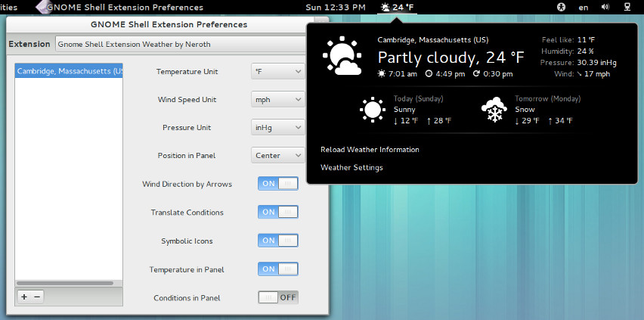Turn off Wind Direction by Arrows switch
Screen dimensions: 644x320
coord(278,184)
